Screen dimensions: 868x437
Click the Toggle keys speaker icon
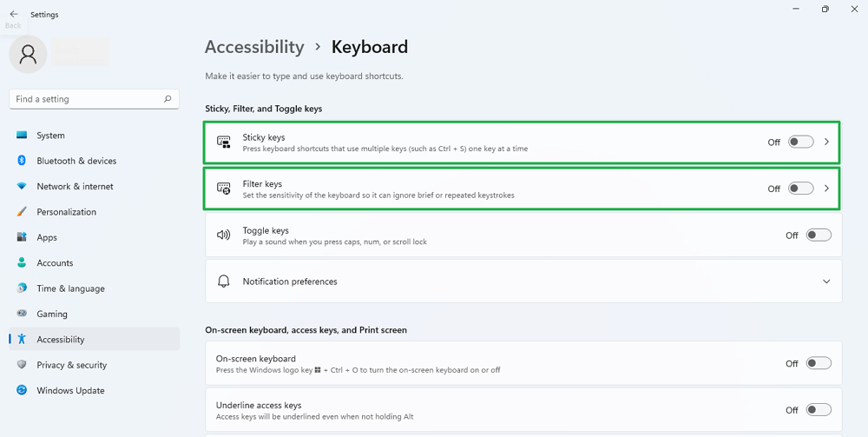(224, 235)
